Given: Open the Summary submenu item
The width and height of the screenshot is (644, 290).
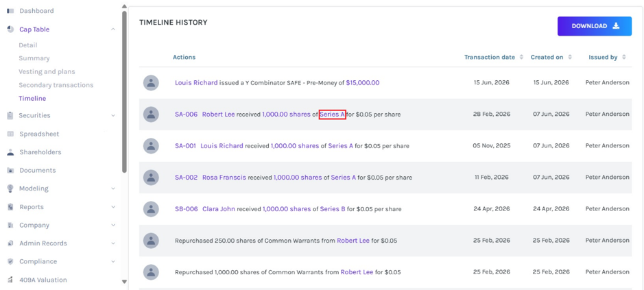Looking at the screenshot, I should pyautogui.click(x=34, y=58).
